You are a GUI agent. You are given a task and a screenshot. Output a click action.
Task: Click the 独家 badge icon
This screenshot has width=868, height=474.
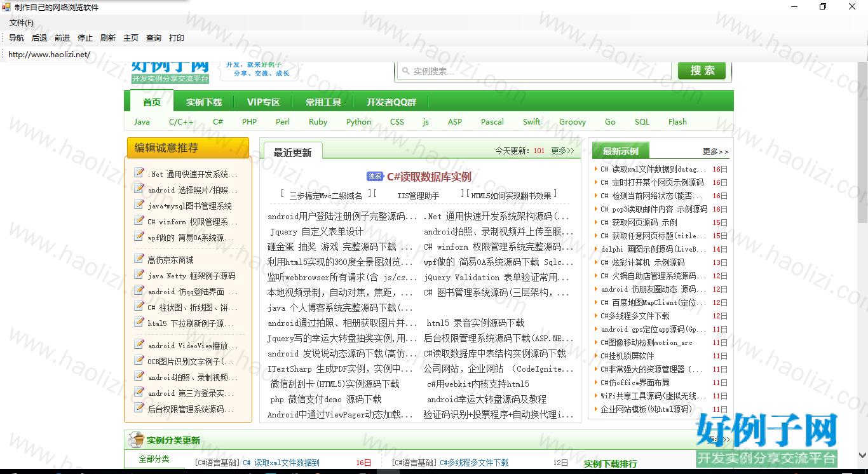[375, 177]
